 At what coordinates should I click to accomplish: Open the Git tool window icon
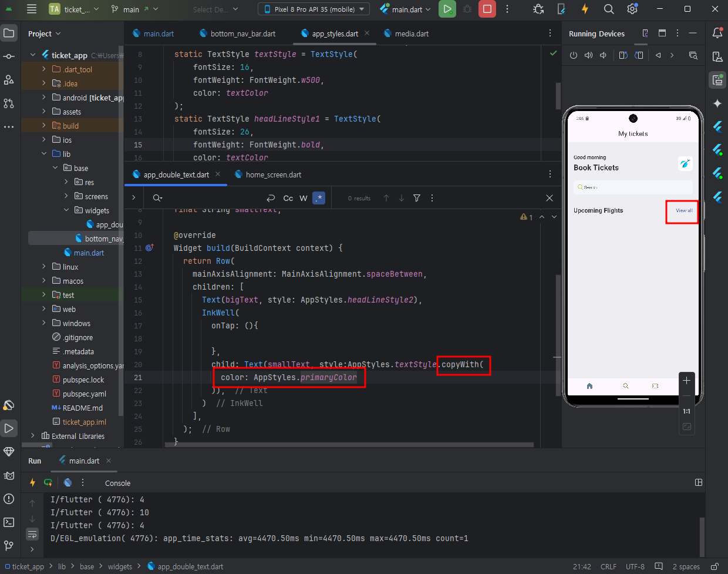(x=9, y=546)
